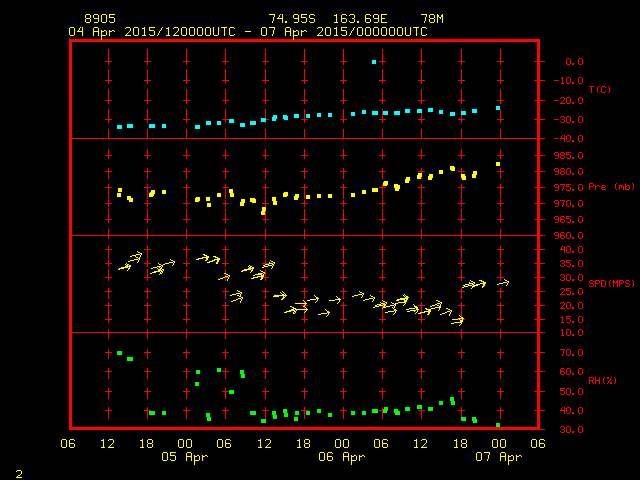Select the 05 Apr date label
Image resolution: width=640 pixels, height=480 pixels.
click(185, 457)
